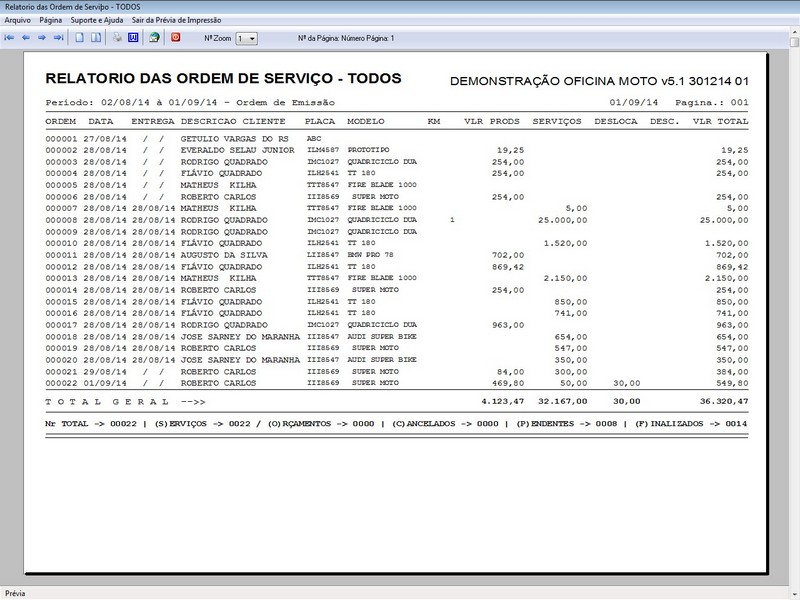The height and width of the screenshot is (600, 800).
Task: Open the Suporte e Ajuda menu
Action: click(97, 20)
